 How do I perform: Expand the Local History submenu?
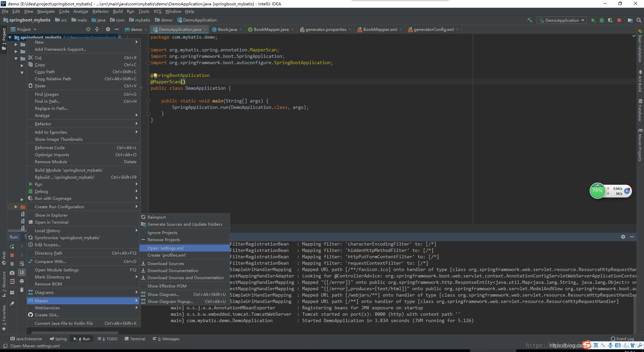[x=83, y=231]
